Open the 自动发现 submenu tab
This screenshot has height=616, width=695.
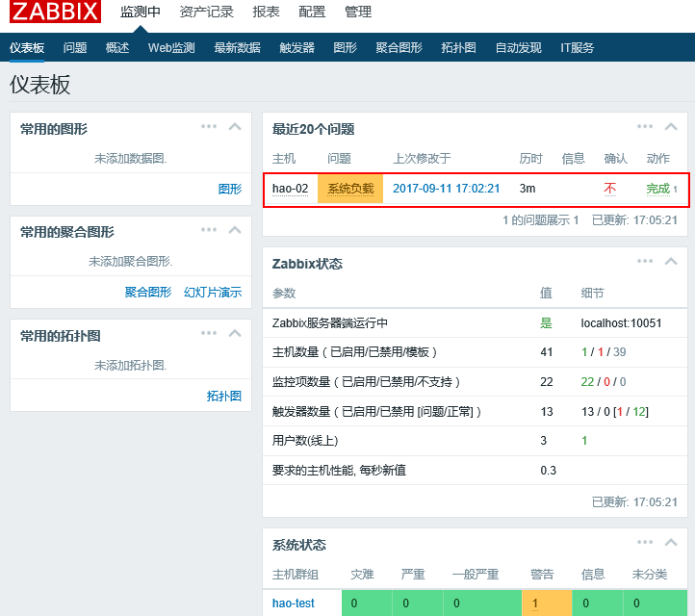[x=518, y=47]
